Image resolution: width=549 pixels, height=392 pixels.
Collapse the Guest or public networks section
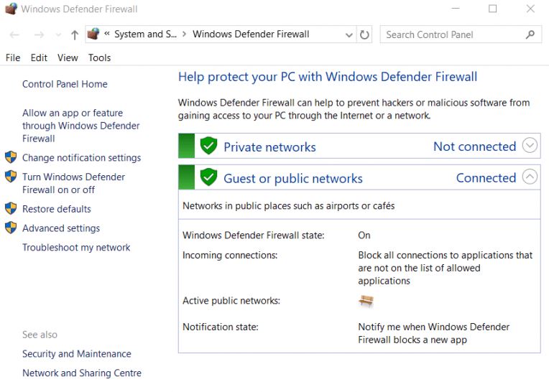point(530,177)
